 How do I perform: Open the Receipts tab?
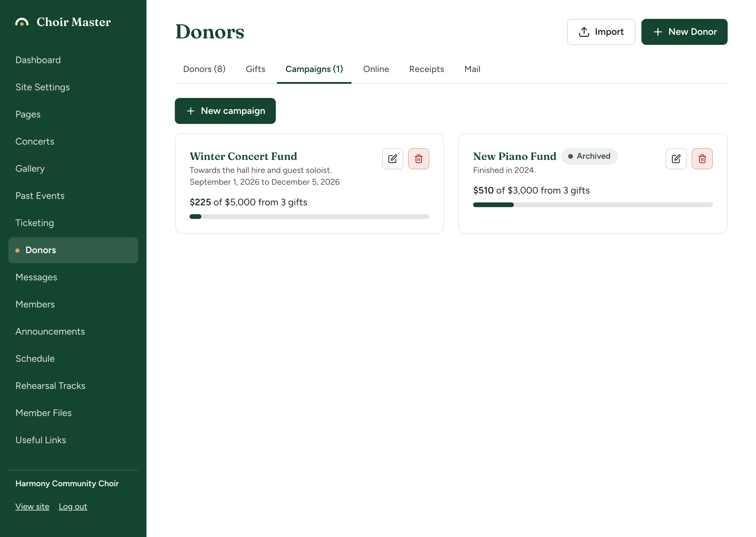426,69
